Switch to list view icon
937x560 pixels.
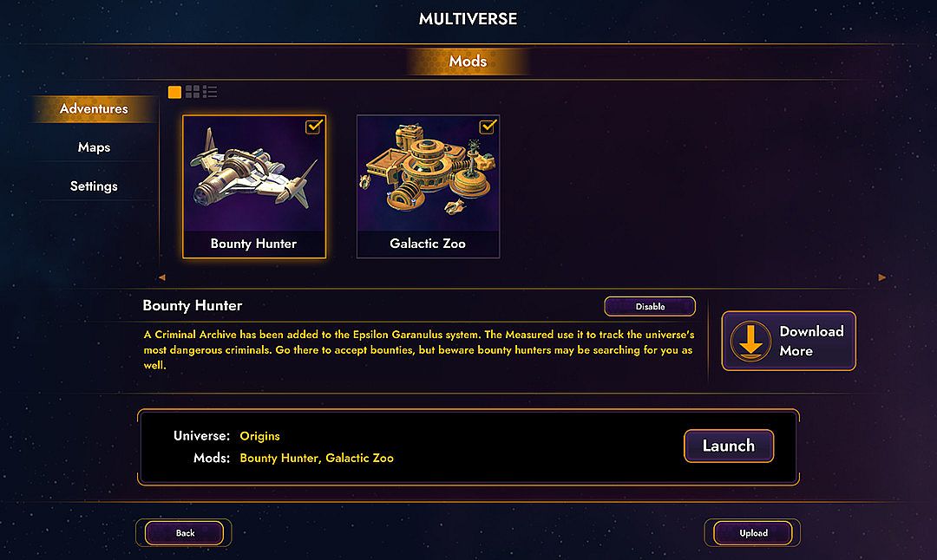point(210,91)
